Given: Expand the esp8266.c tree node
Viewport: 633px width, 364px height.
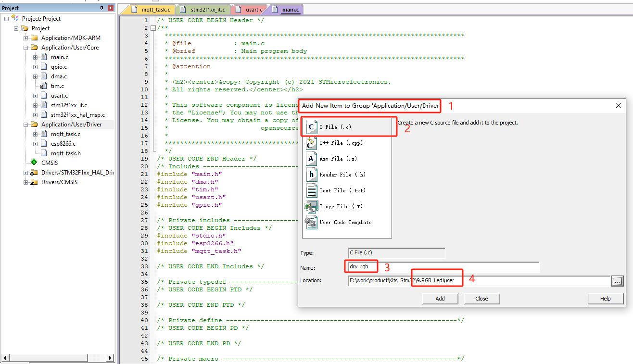Looking at the screenshot, I should [x=35, y=144].
